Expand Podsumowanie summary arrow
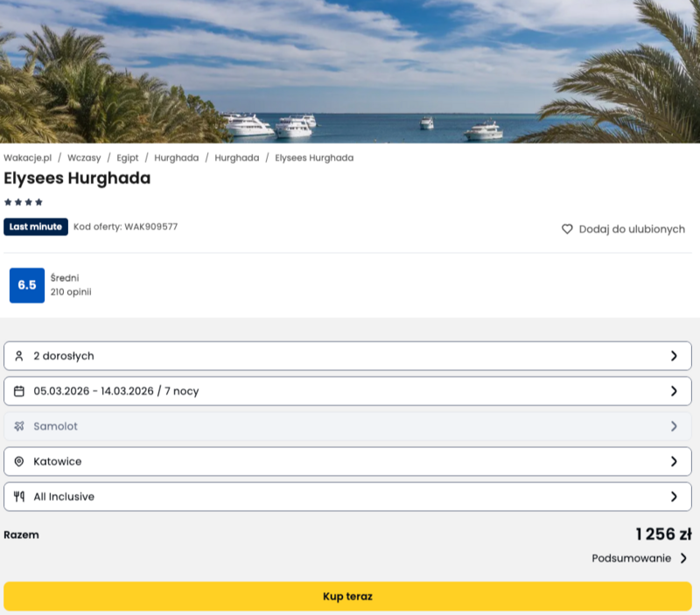 (x=683, y=558)
